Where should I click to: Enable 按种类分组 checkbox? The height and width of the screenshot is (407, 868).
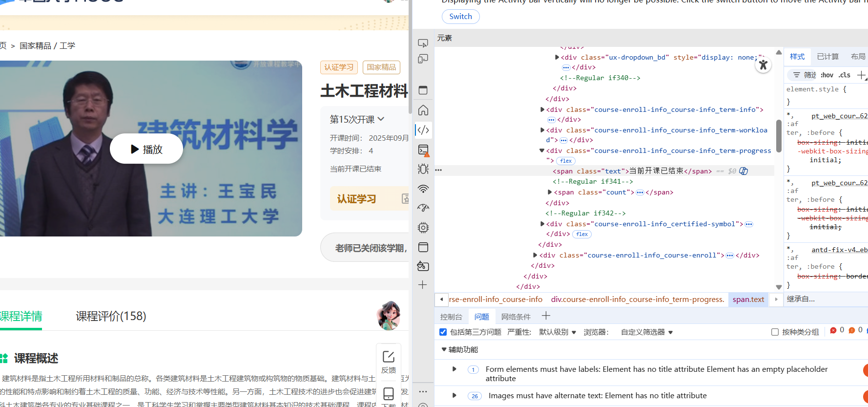pos(775,332)
